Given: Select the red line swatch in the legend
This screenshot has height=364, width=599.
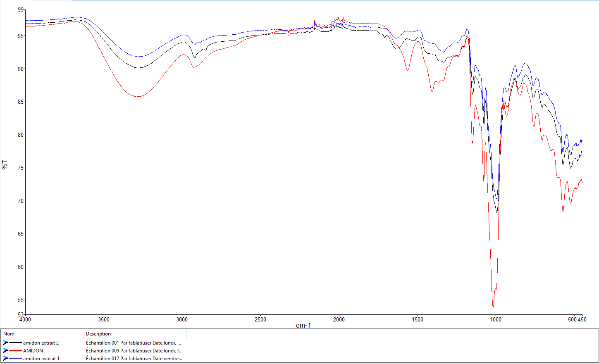Looking at the screenshot, I should tap(16, 350).
